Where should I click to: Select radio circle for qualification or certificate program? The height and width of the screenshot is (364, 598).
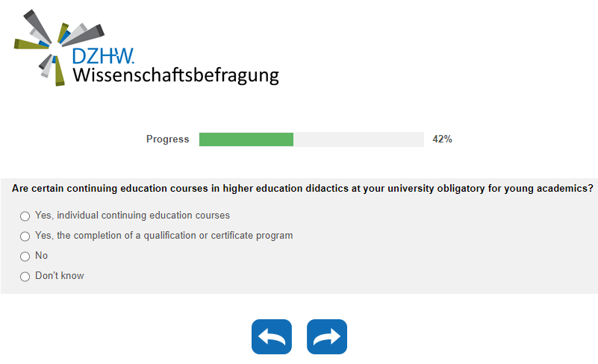25,236
